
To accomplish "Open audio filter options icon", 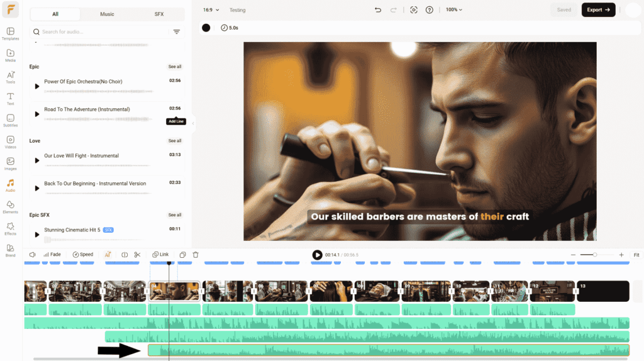I will click(x=177, y=31).
